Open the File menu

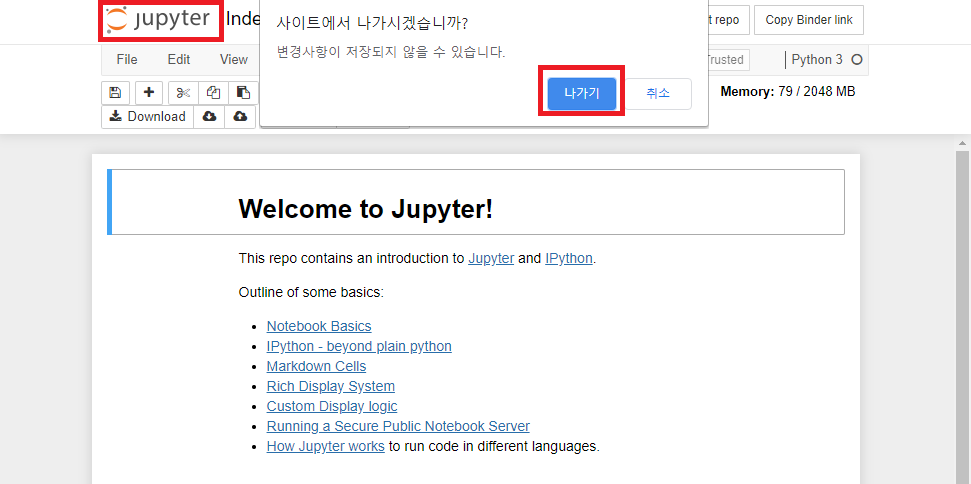point(127,59)
